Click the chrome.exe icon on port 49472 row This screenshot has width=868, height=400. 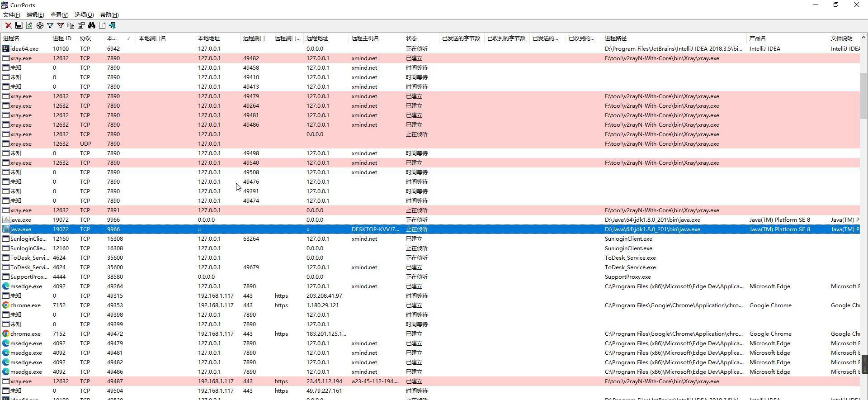click(x=6, y=333)
